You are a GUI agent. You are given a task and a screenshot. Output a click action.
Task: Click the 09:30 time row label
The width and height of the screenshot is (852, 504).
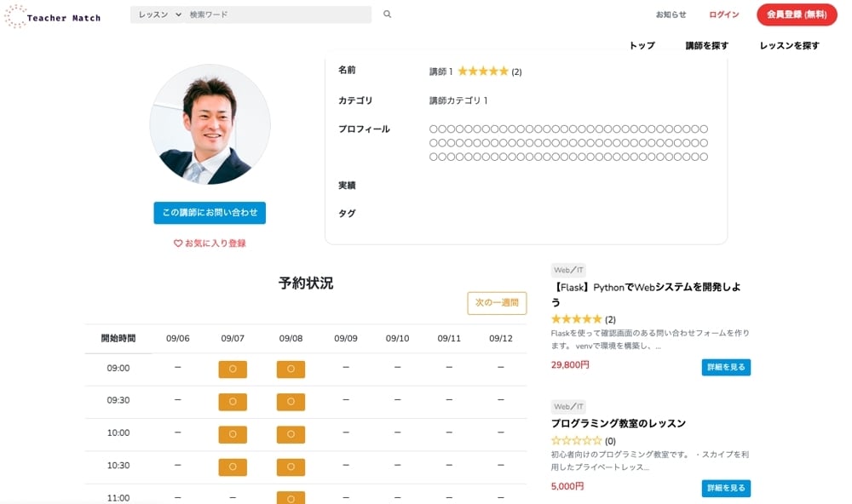118,400
